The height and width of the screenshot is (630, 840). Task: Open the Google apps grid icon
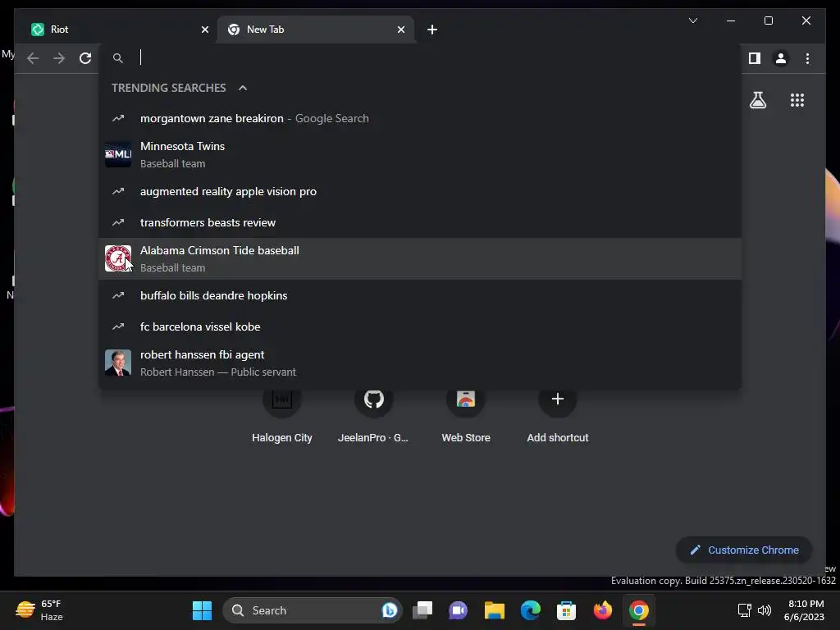click(797, 100)
